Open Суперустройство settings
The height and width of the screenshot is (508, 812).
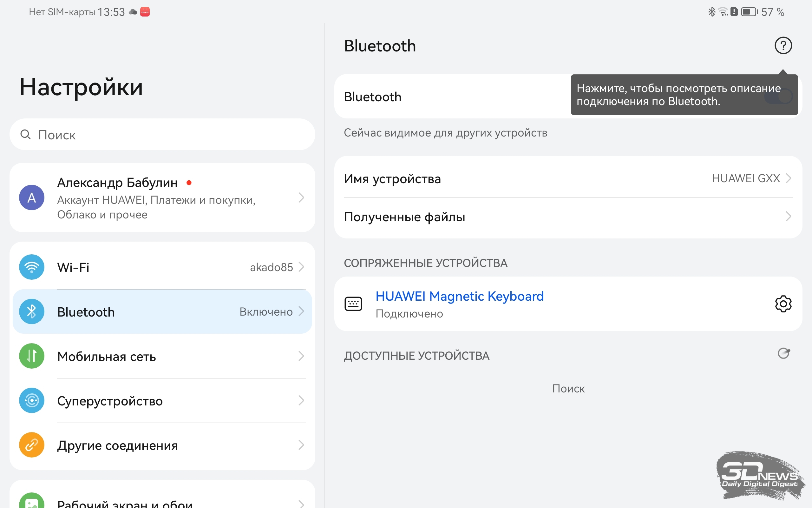pyautogui.click(x=162, y=400)
